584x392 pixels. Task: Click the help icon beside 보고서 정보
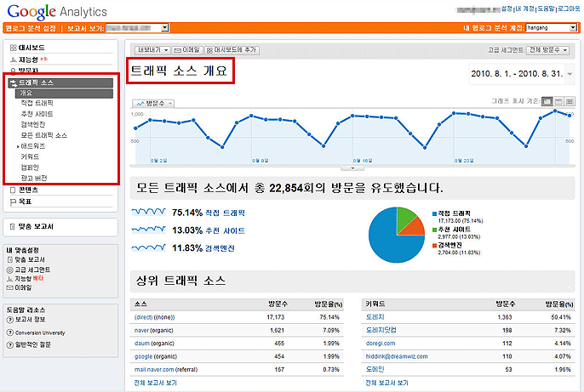[x=10, y=320]
